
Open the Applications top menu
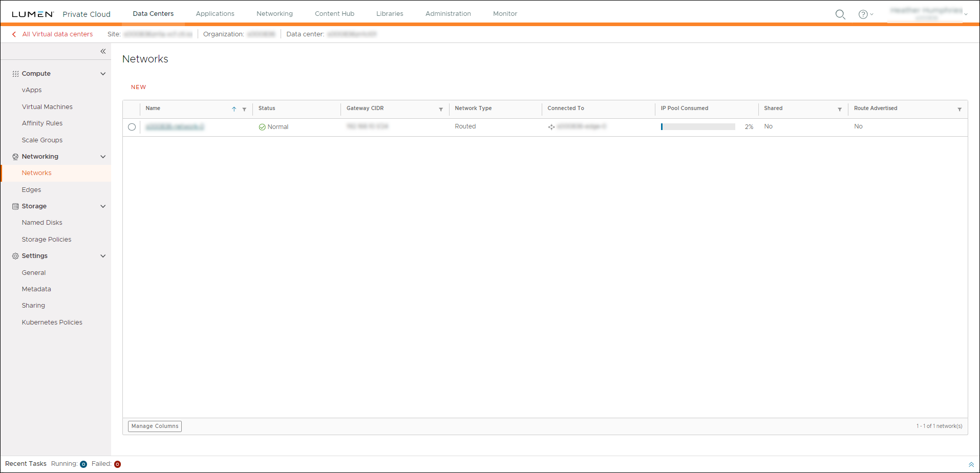[215, 14]
